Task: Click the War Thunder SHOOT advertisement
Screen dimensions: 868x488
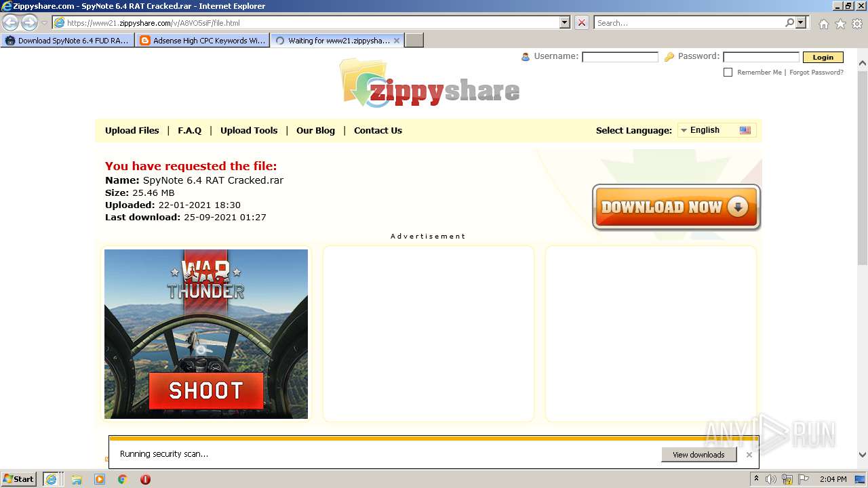Action: 206,334
